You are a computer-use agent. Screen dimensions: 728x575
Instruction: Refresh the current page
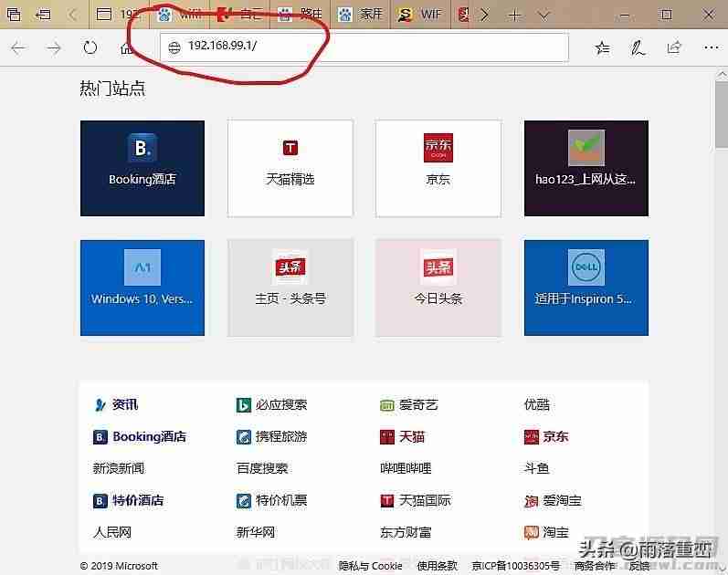90,47
